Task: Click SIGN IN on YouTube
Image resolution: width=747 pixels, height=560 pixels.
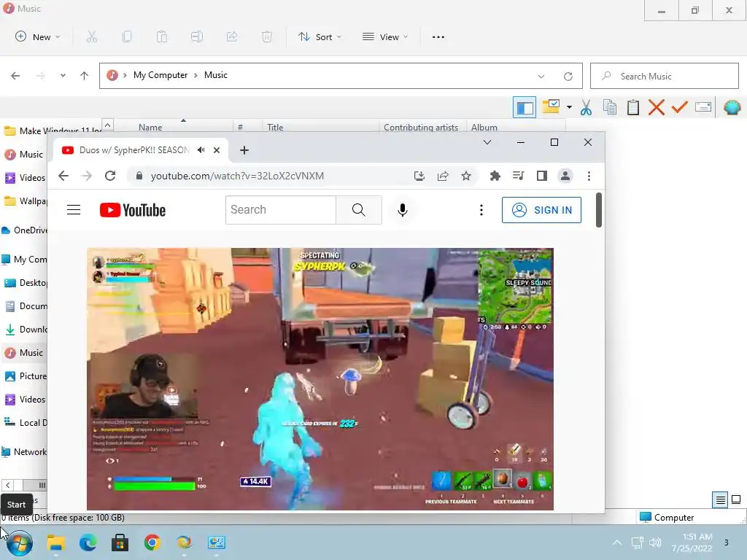Action: coord(541,210)
